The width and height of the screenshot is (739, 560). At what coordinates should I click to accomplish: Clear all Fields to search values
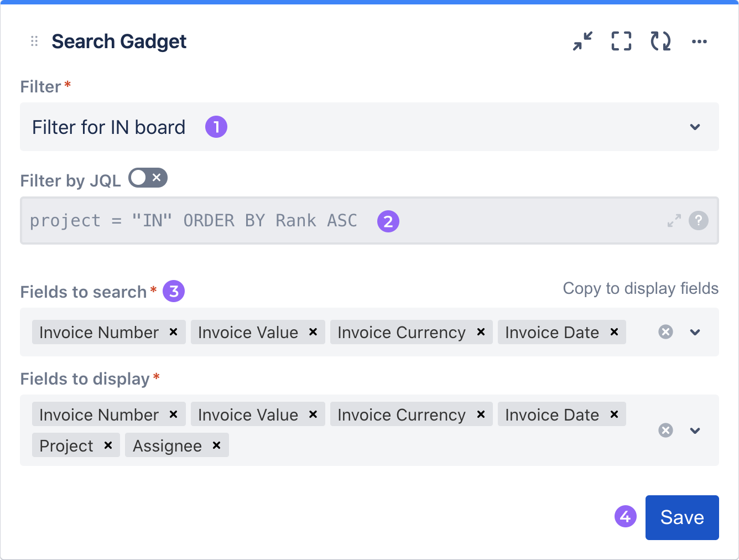click(x=666, y=332)
